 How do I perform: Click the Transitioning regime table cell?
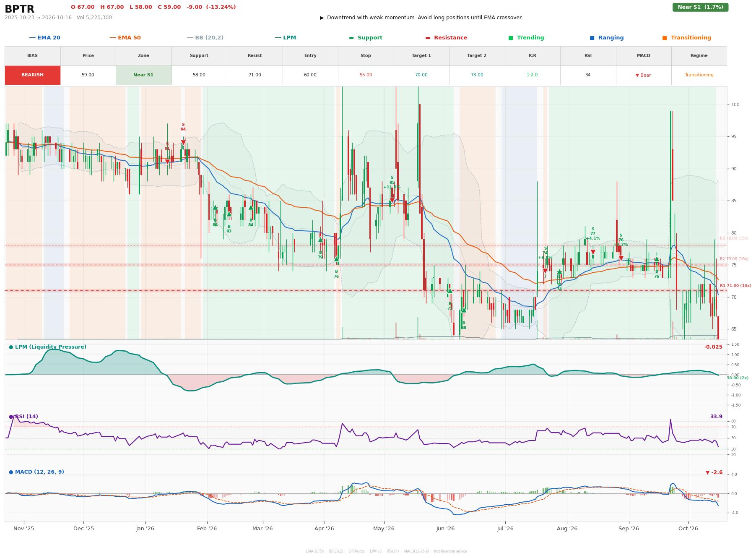pos(699,75)
